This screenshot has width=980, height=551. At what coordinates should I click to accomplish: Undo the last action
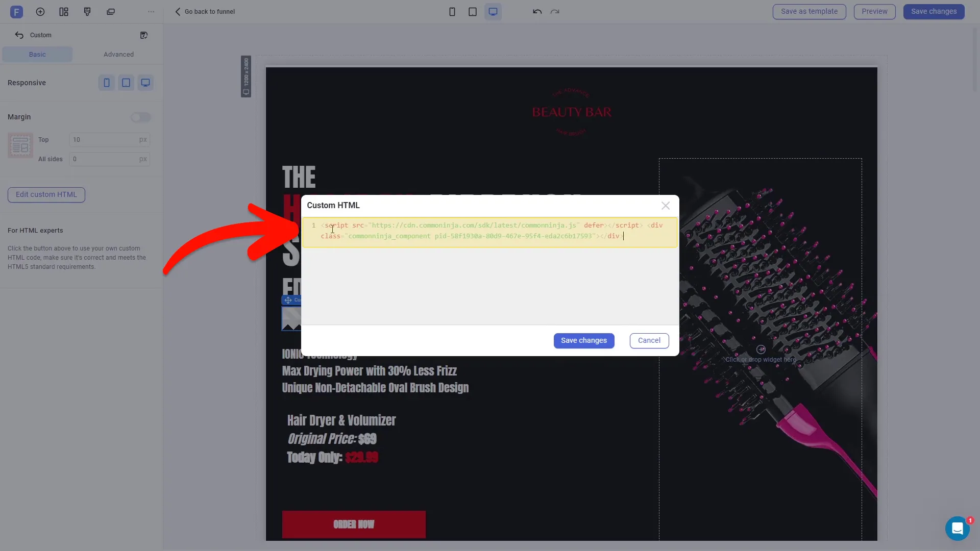tap(537, 12)
